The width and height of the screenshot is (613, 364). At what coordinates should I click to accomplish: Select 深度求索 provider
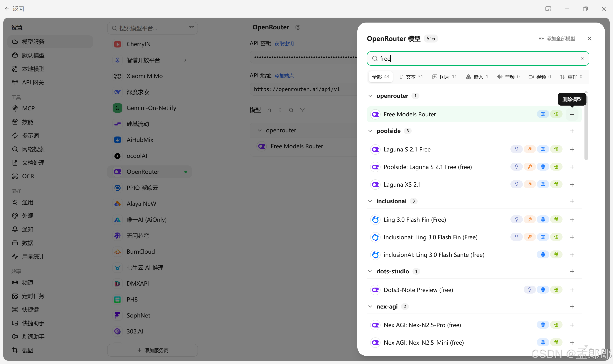[150, 92]
